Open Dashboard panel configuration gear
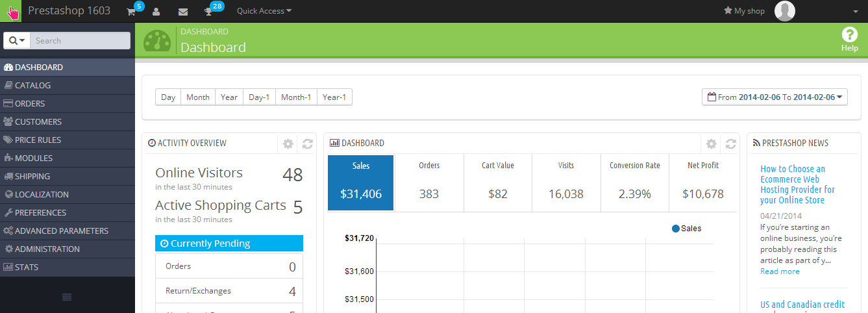 click(712, 144)
